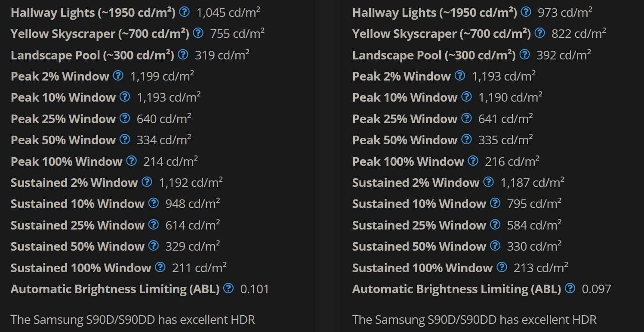Show info for right Peak 25% Window

[x=466, y=118]
